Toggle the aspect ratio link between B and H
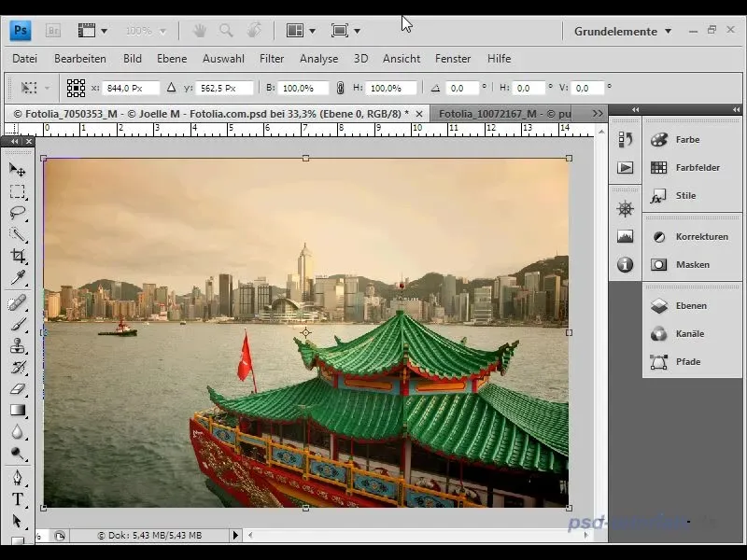 click(340, 88)
